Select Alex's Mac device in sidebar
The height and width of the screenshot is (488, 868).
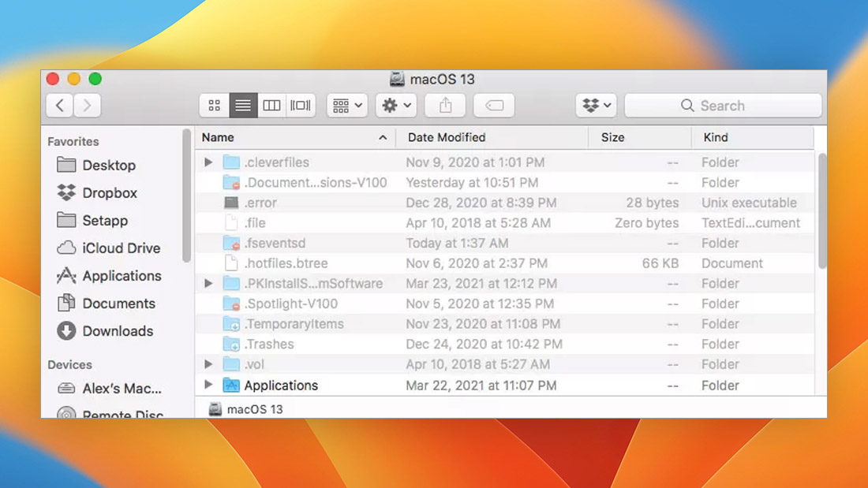pyautogui.click(x=110, y=389)
